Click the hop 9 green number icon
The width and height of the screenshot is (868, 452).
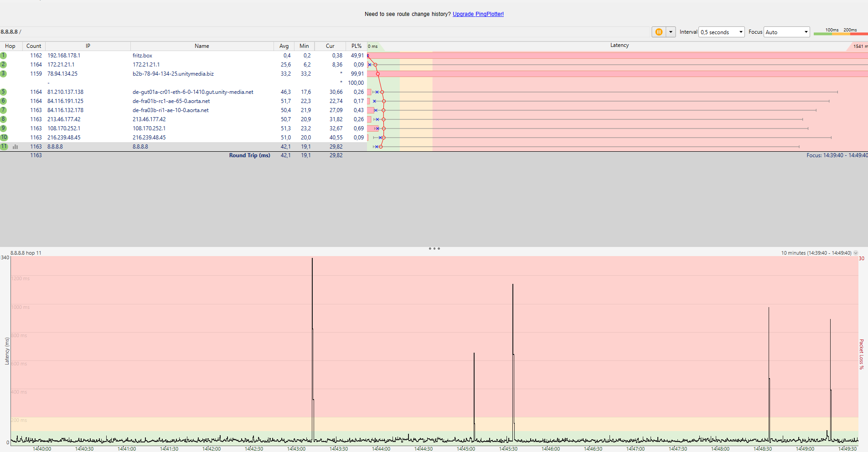click(4, 128)
